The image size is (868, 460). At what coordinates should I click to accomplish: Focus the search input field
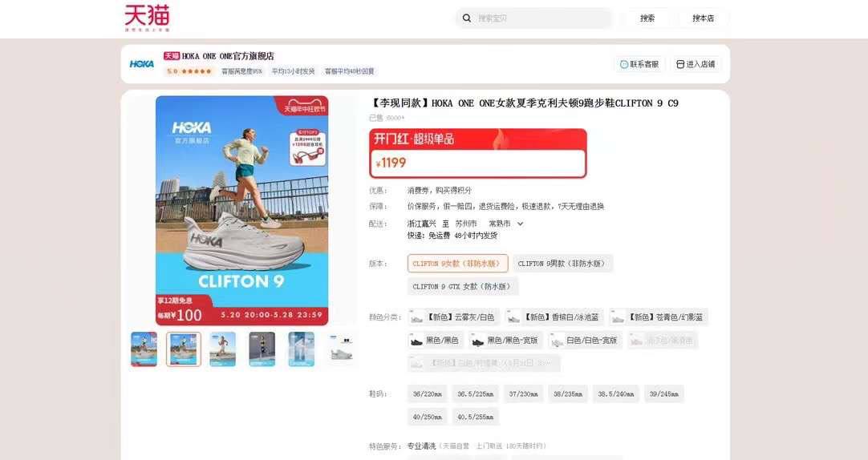[542, 18]
